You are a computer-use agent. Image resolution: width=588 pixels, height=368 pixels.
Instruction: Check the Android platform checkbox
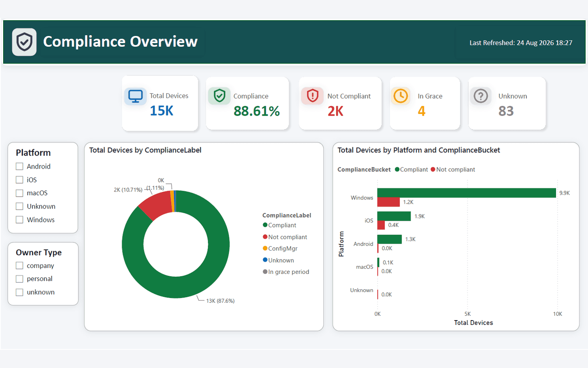19,167
